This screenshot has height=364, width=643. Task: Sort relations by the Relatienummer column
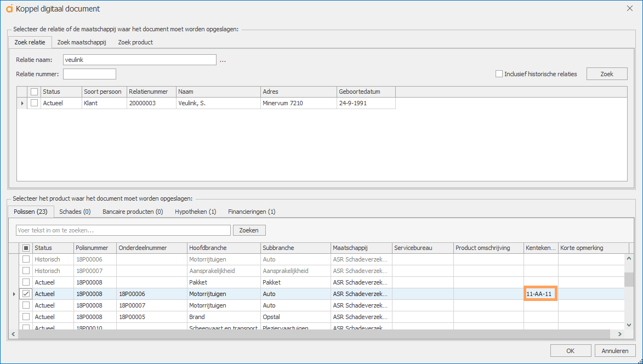(151, 92)
